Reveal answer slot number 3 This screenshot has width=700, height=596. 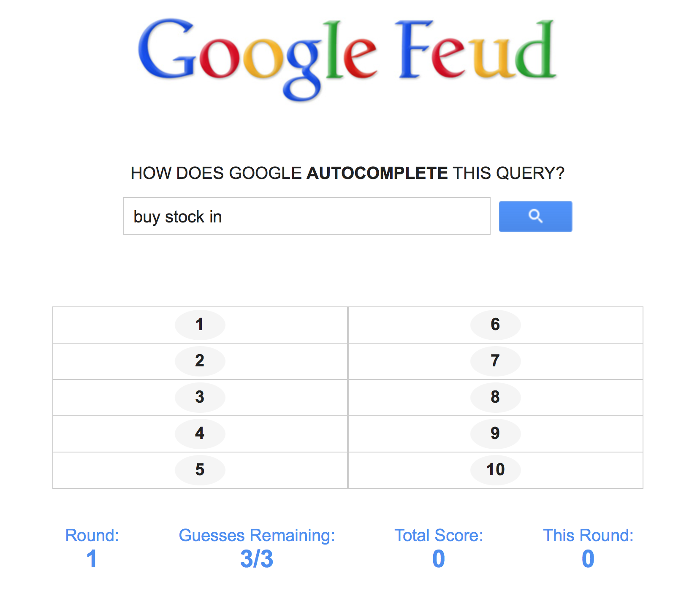coord(200,397)
